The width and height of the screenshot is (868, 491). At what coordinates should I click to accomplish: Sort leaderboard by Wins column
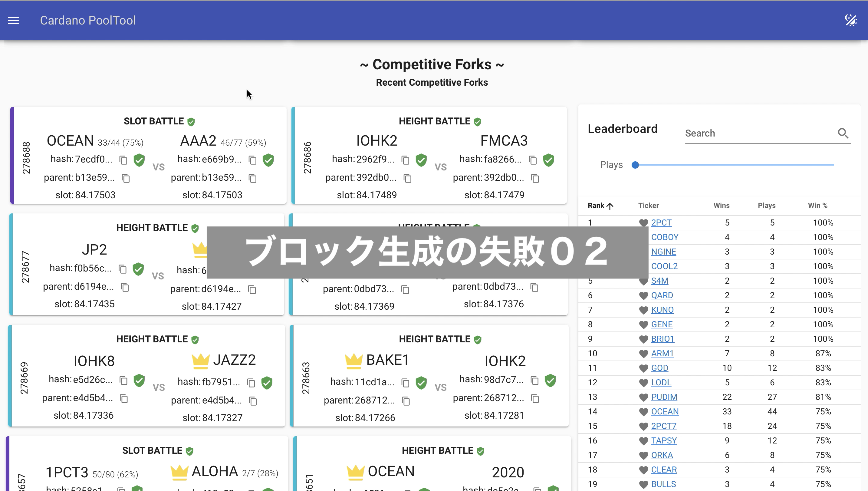click(722, 205)
